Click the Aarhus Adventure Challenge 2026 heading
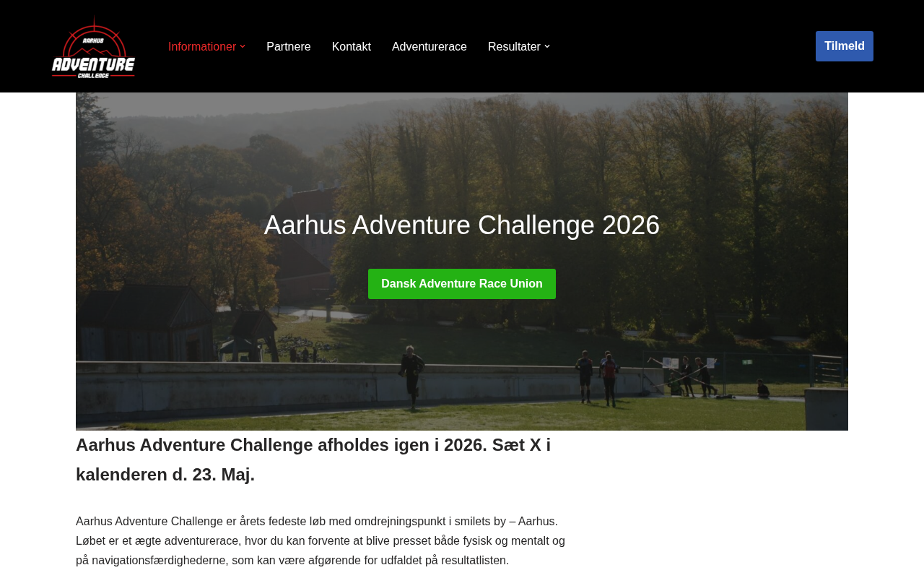Screen dimensions: 924x578 click(462, 225)
